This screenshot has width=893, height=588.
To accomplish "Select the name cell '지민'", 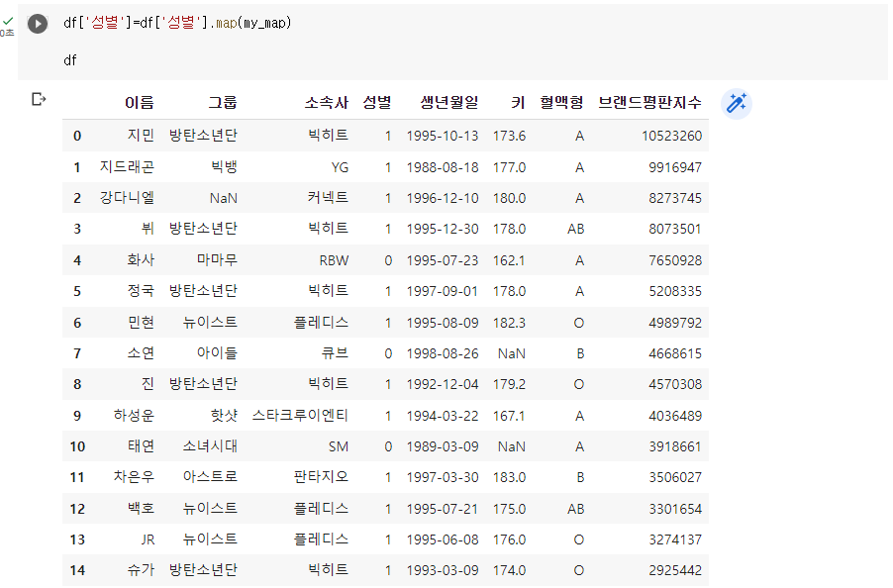I will (x=141, y=136).
